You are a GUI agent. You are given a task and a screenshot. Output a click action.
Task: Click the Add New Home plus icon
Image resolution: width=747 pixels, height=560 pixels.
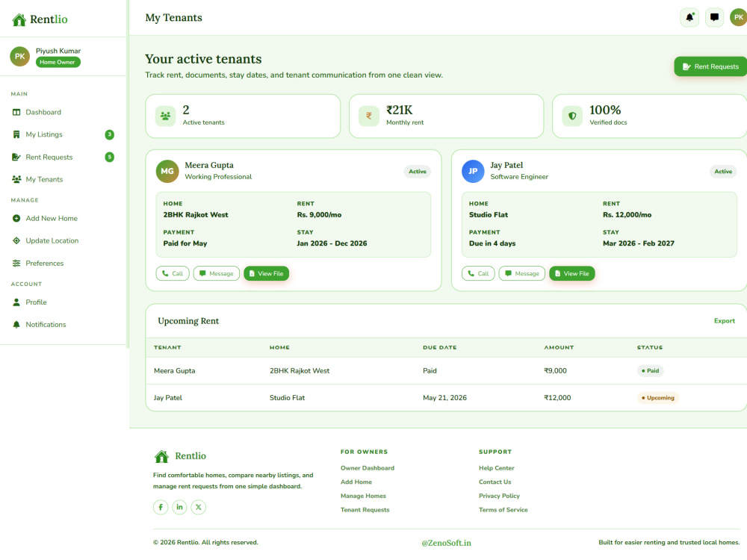click(x=16, y=219)
